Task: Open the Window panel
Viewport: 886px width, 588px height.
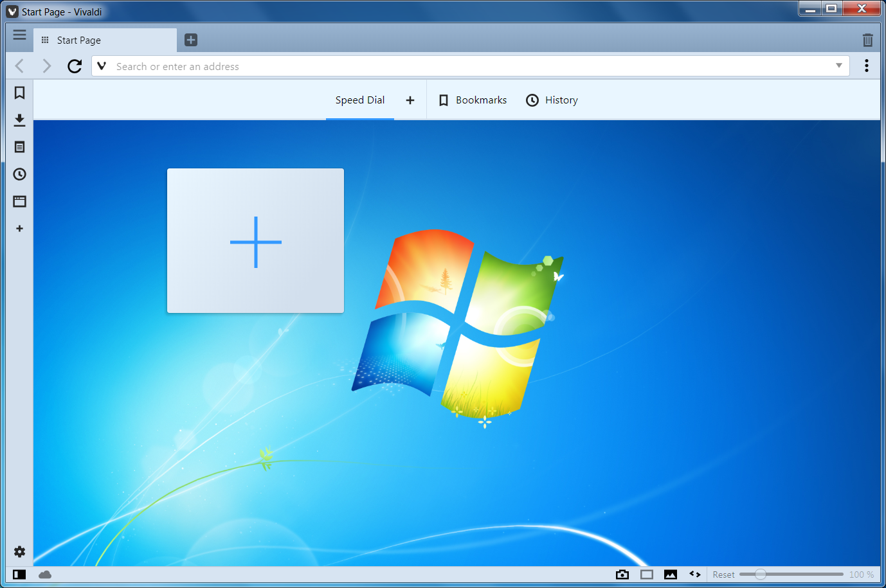Action: click(x=19, y=201)
